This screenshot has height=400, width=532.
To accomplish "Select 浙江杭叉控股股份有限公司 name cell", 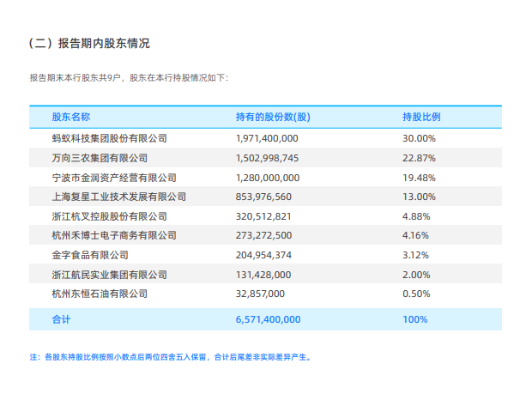I will point(110,216).
